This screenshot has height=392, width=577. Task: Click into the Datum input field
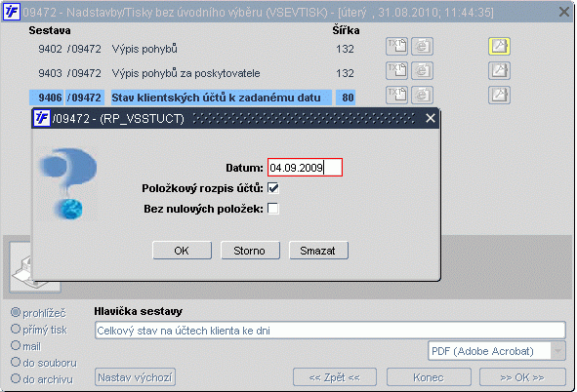click(x=305, y=168)
